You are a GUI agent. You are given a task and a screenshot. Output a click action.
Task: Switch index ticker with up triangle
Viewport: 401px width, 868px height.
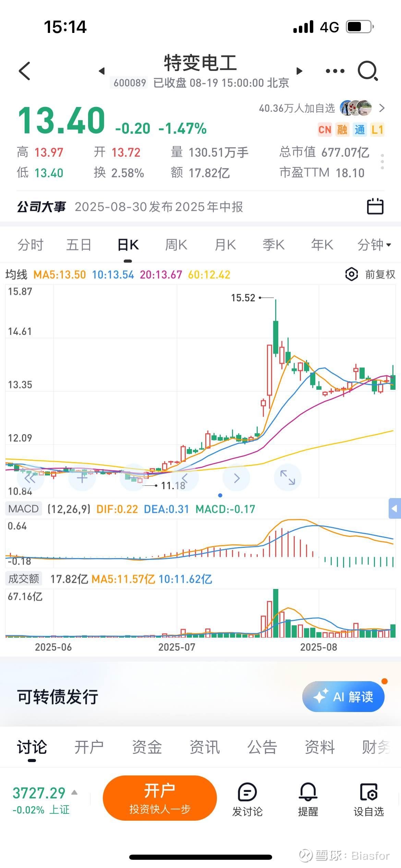click(74, 792)
